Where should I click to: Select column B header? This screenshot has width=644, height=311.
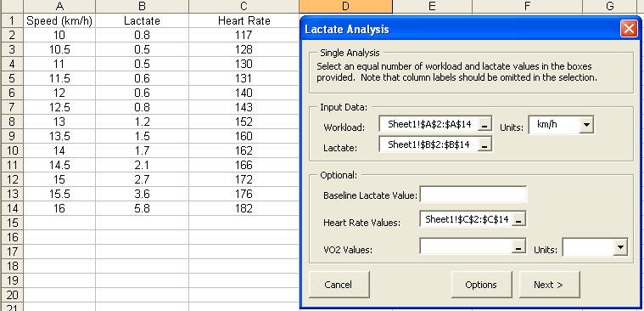click(142, 6)
